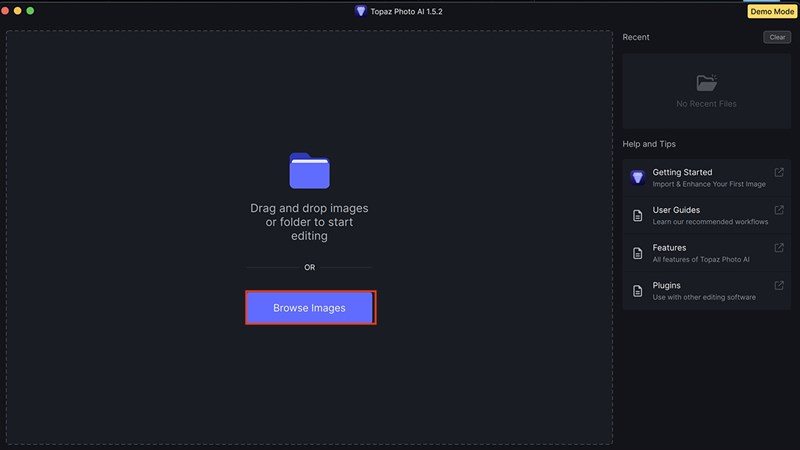The image size is (800, 450).
Task: Clear the Recent files list
Action: (777, 37)
